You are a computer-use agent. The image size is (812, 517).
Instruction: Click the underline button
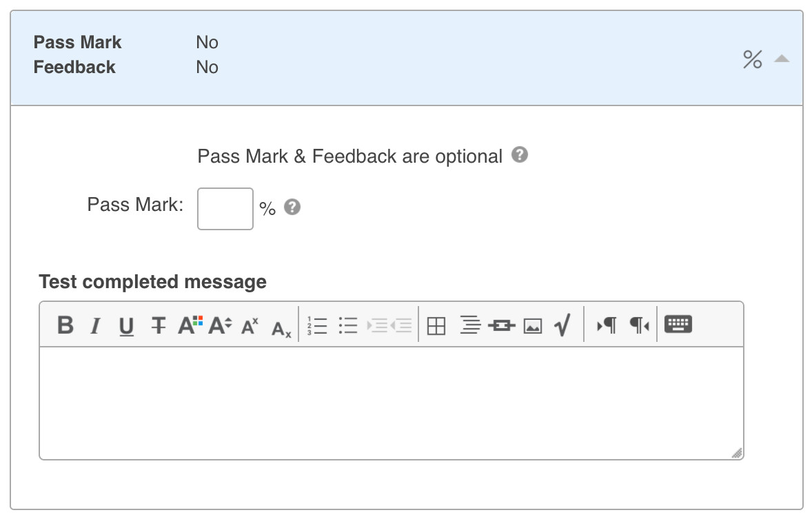coord(126,325)
